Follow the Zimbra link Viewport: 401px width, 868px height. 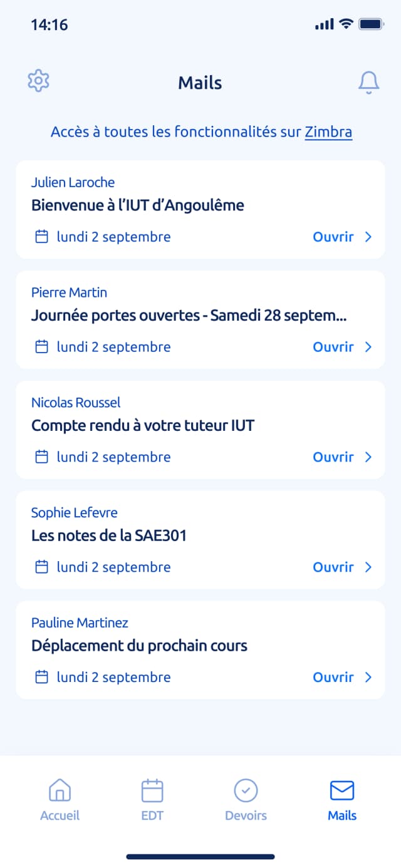[328, 132]
